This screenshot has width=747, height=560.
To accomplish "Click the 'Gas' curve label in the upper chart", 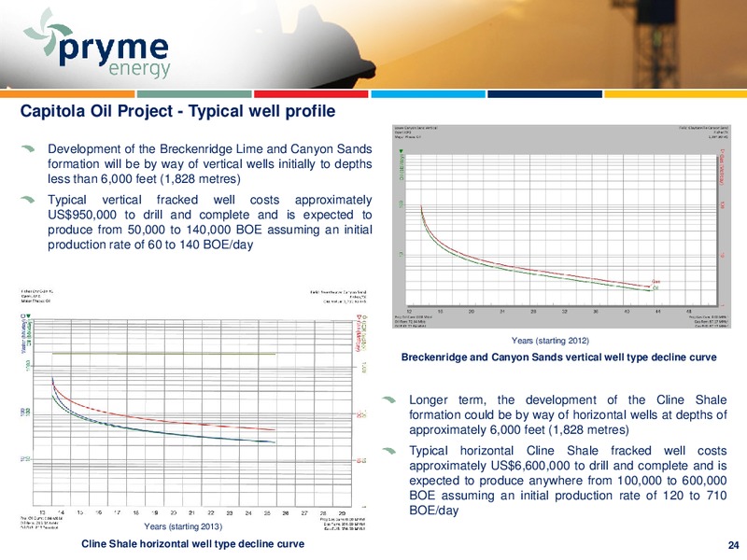I will [656, 282].
